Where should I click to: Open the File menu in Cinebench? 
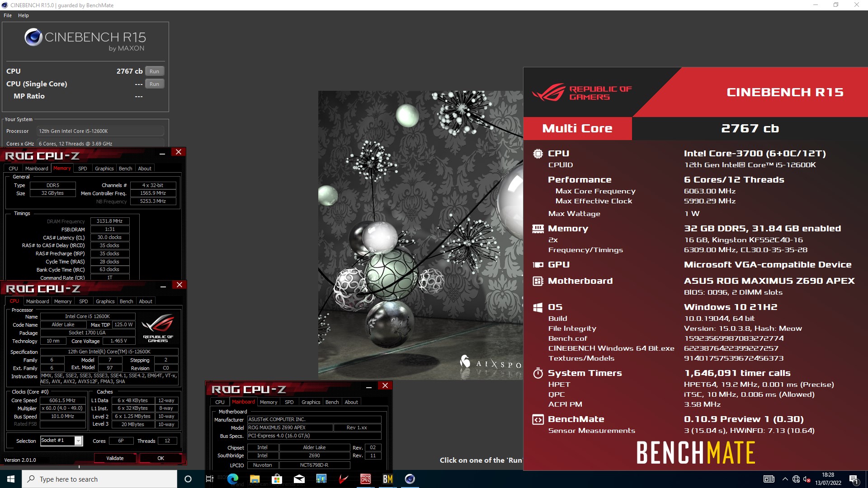click(x=8, y=15)
